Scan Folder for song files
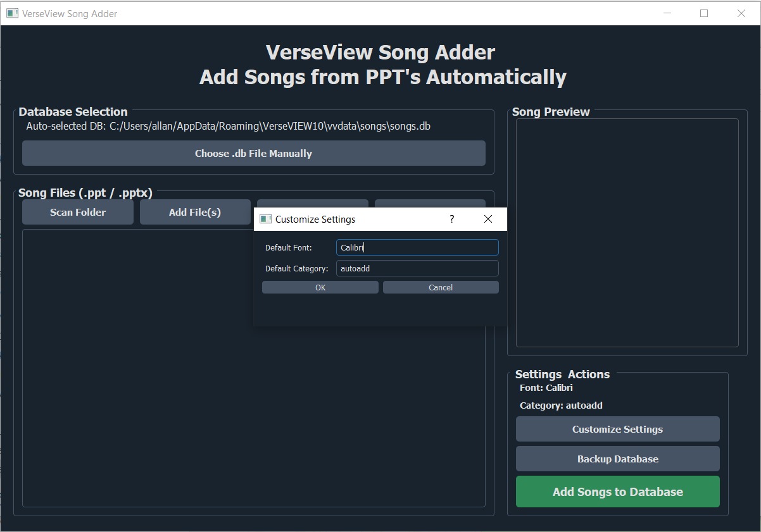The width and height of the screenshot is (761, 532). [77, 212]
